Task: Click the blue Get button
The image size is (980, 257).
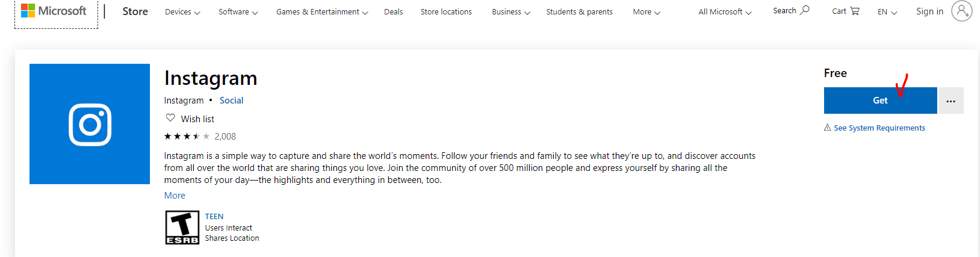Action: click(880, 101)
